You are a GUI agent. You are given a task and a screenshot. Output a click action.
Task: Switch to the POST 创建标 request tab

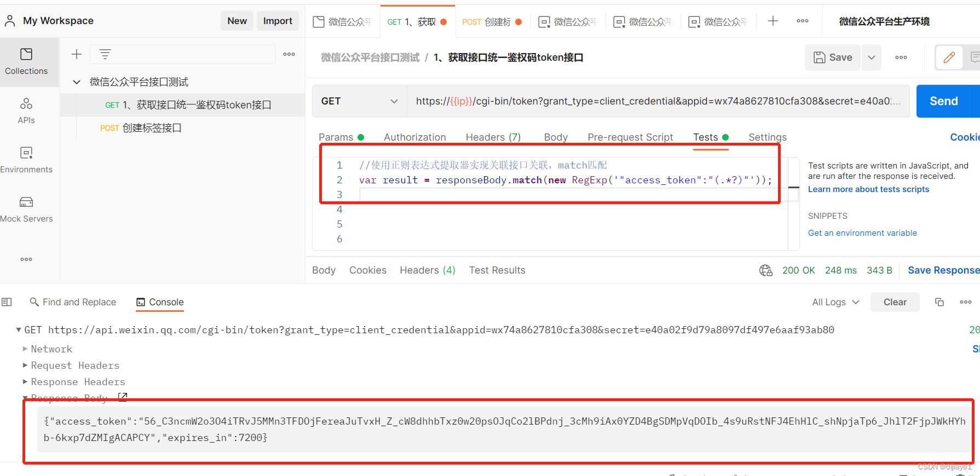coord(492,21)
